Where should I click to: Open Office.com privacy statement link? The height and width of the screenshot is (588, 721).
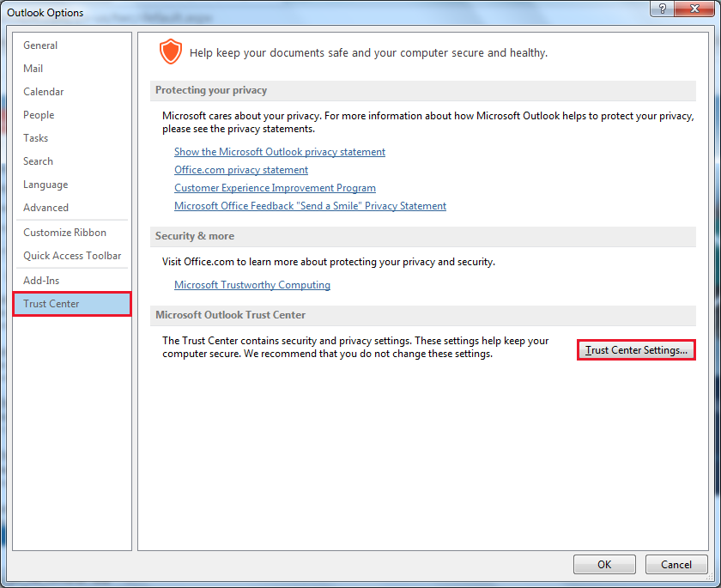241,170
